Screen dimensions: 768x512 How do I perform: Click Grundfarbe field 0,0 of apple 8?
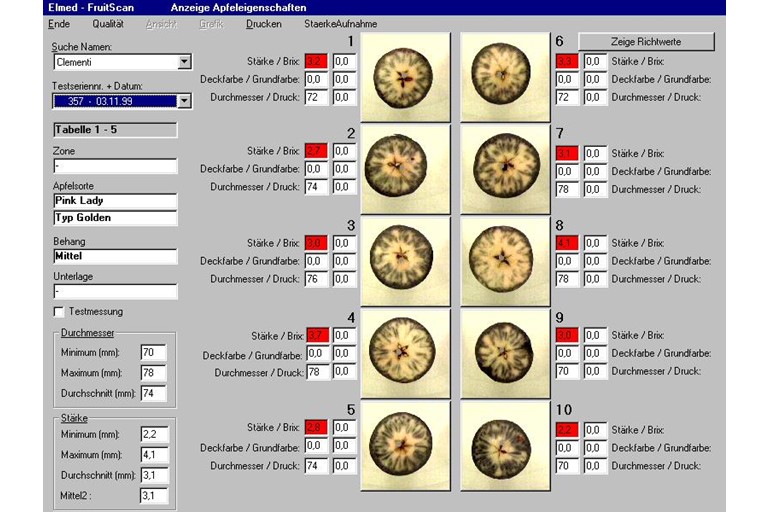point(595,261)
